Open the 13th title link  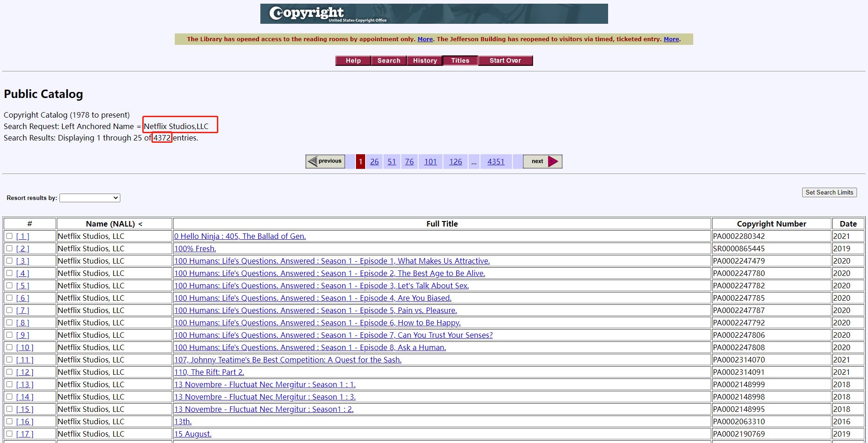pyautogui.click(x=183, y=421)
